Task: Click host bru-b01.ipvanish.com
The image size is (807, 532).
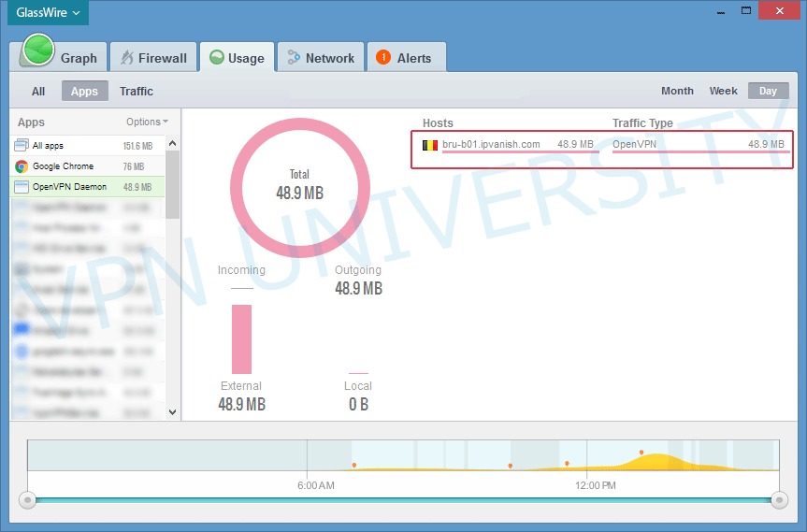Action: click(491, 144)
